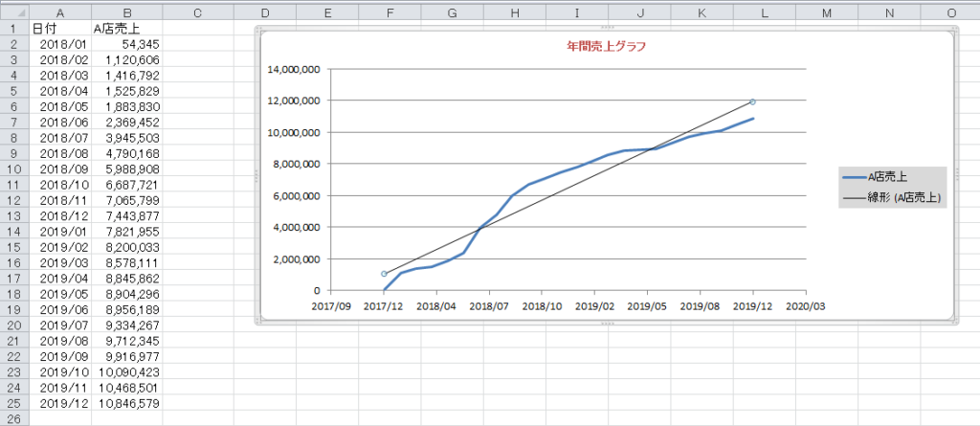Select cell with date 2019/02
The image size is (980, 426).
tap(60, 247)
